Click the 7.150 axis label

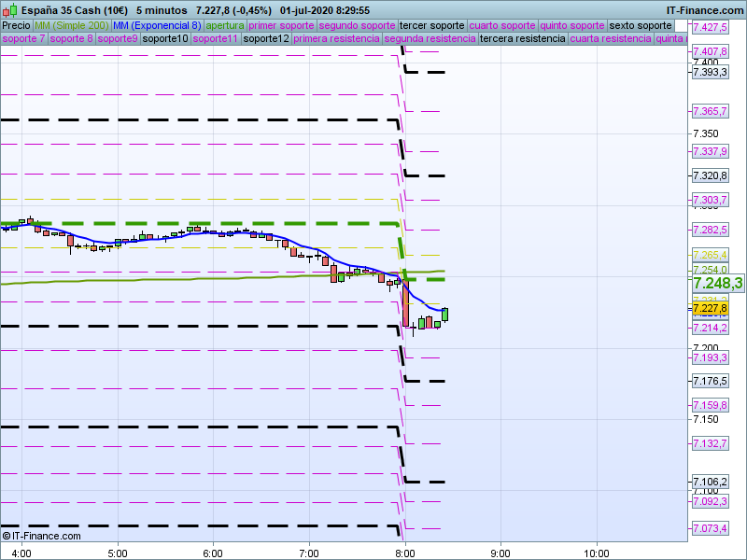point(706,419)
